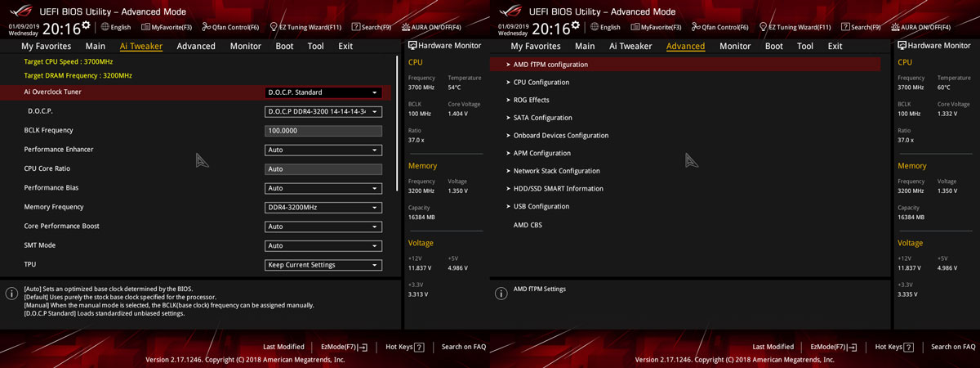Toggle AURA ON/OFF(F4) on the Ai Tweaker screen

click(430, 27)
